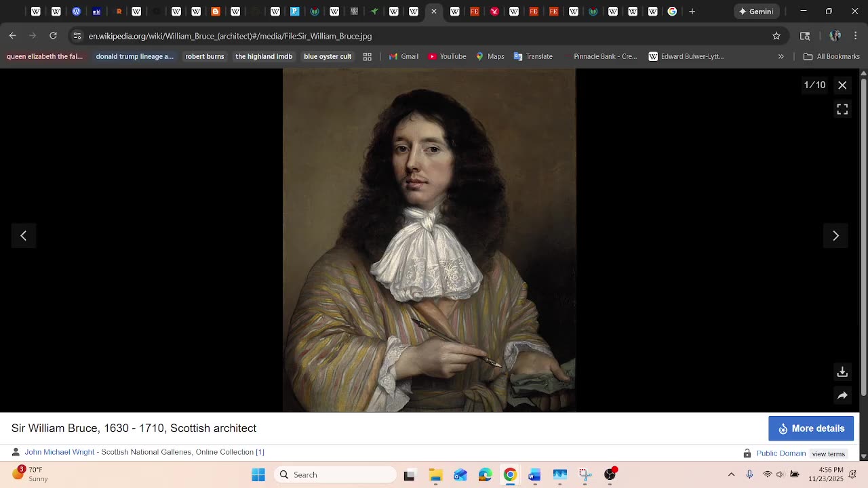The height and width of the screenshot is (488, 868).
Task: Open the Pinnacle Bank bookmark
Action: (599, 56)
